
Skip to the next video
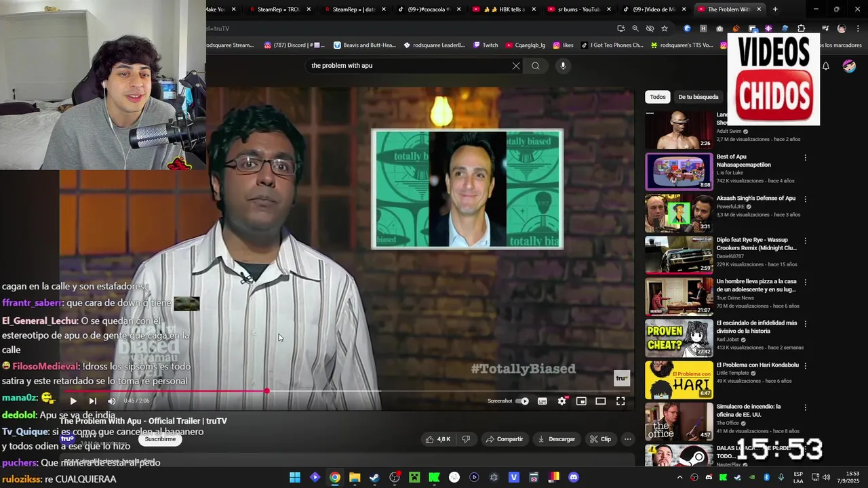(x=93, y=401)
